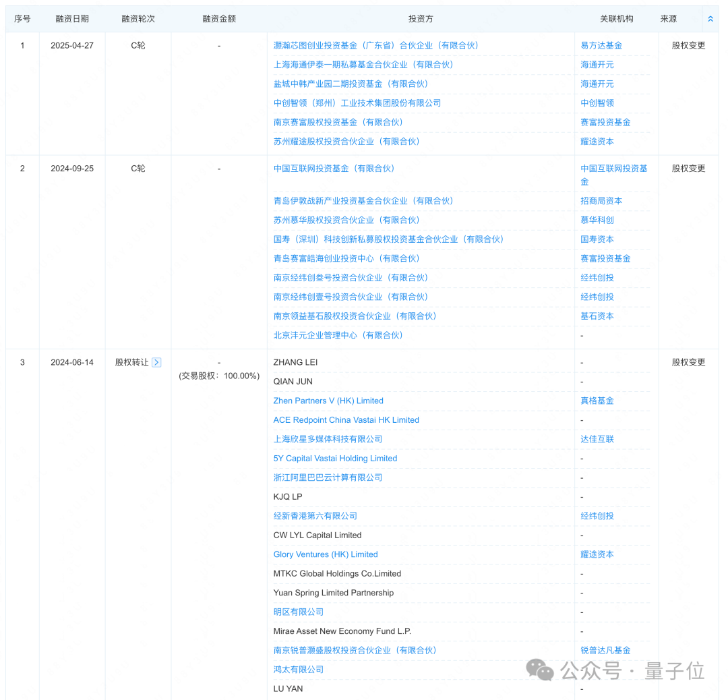Expand the 股权转让 details arrow

(x=156, y=362)
